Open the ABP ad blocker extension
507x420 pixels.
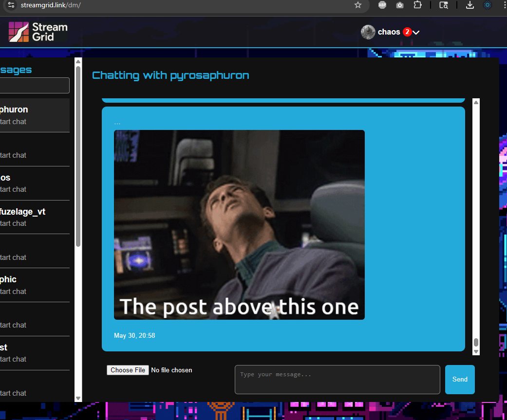click(x=382, y=5)
